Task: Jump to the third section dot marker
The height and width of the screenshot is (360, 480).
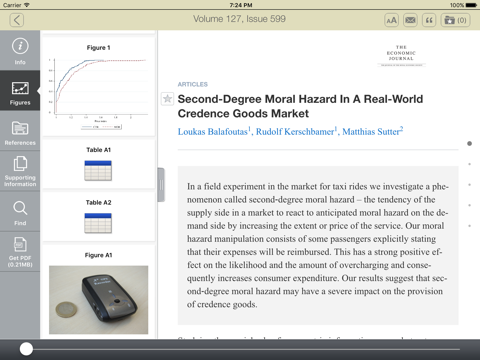Action: [x=469, y=185]
